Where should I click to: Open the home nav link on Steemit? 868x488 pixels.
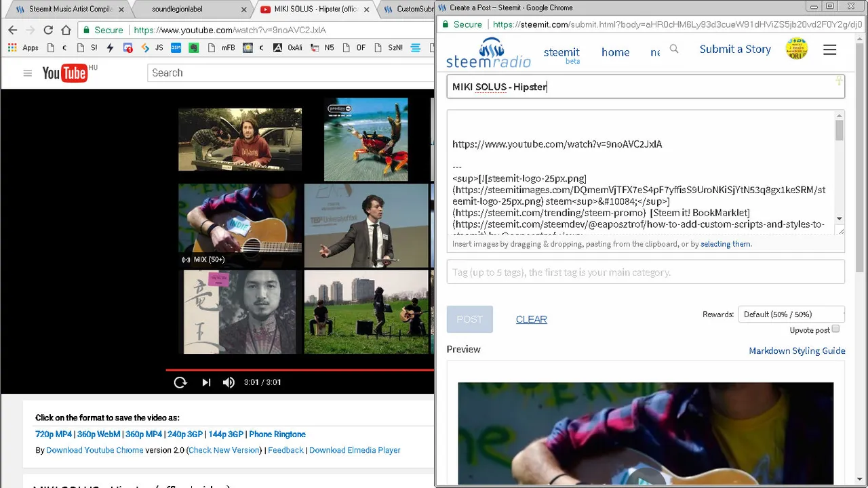616,52
